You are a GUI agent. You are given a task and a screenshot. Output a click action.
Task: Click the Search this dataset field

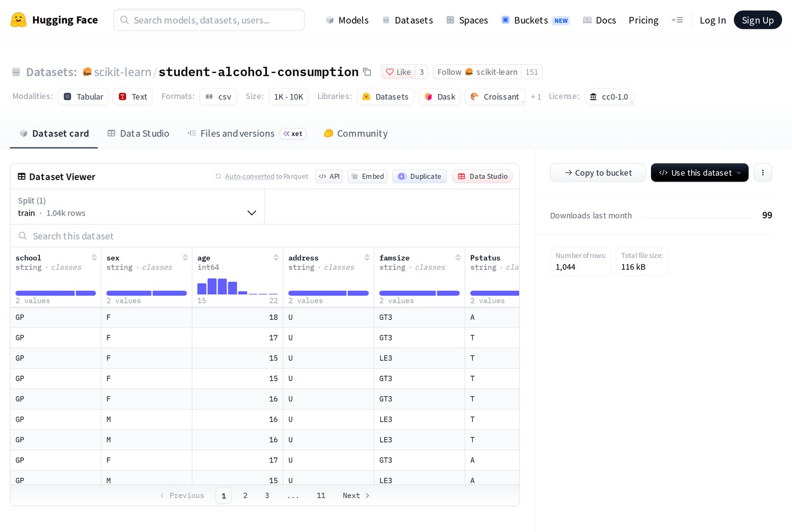click(x=265, y=236)
